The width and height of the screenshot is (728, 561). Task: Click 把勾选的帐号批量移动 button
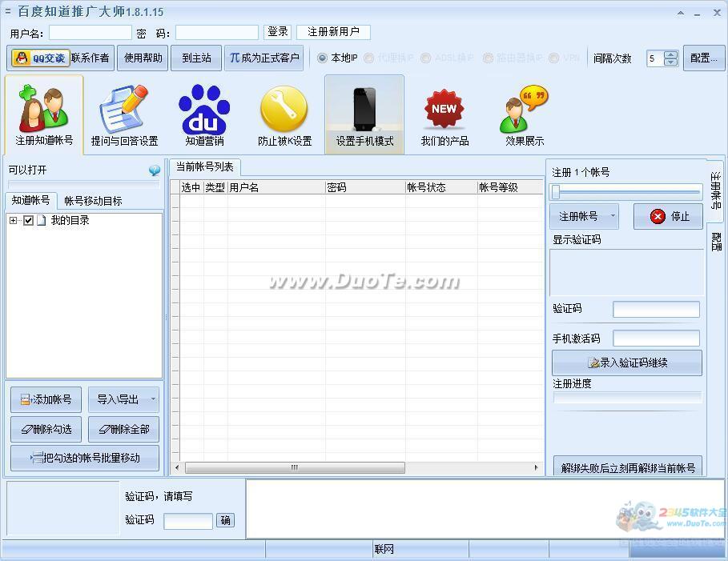(85, 458)
